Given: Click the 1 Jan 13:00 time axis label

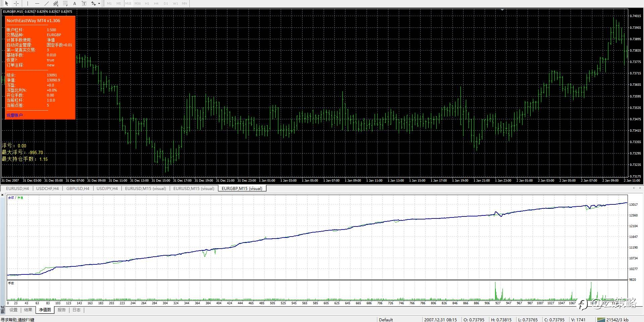Looking at the screenshot, I should pyautogui.click(x=395, y=180).
